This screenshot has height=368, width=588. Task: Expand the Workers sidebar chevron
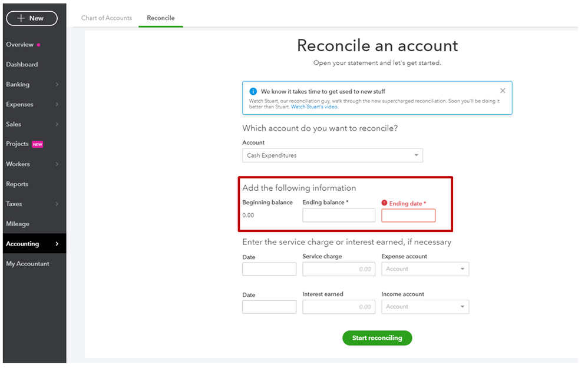tap(57, 164)
